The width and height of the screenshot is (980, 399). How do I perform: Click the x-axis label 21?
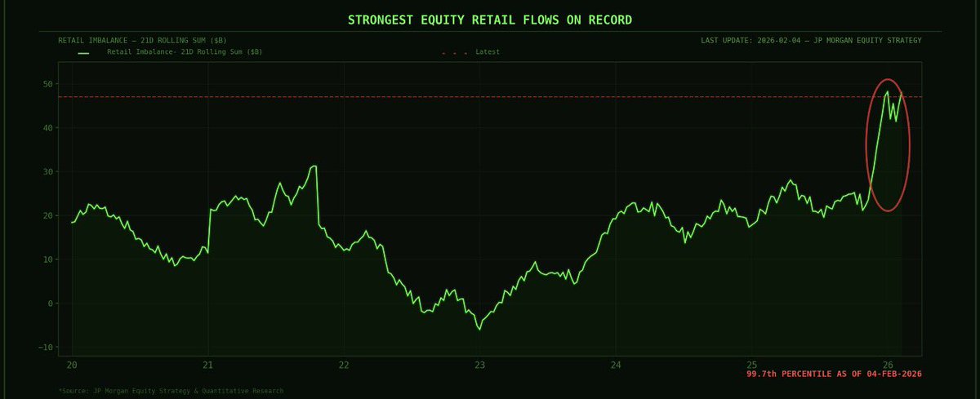[x=207, y=364]
